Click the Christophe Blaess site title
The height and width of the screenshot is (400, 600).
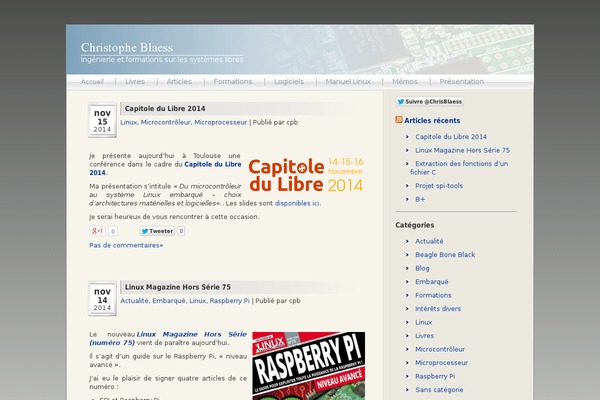tap(127, 47)
